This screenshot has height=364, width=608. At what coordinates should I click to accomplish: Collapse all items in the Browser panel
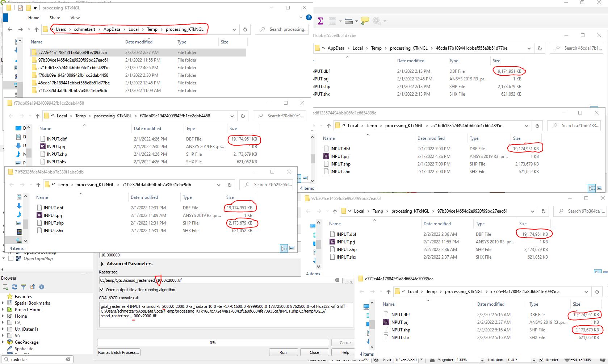[33, 287]
